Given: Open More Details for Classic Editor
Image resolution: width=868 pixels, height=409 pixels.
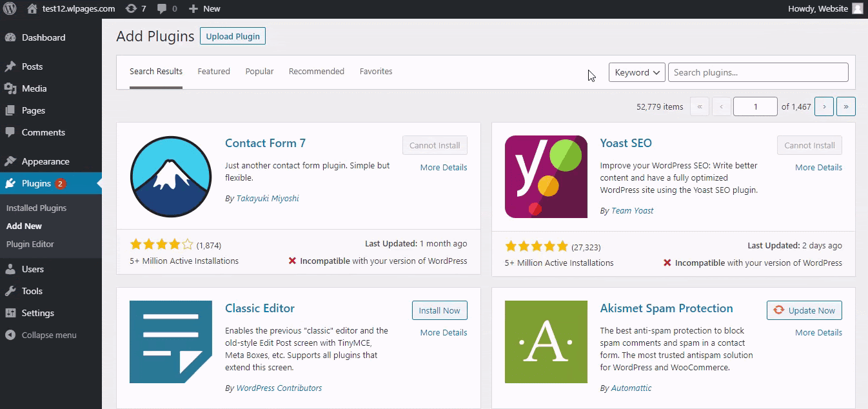Looking at the screenshot, I should 444,332.
